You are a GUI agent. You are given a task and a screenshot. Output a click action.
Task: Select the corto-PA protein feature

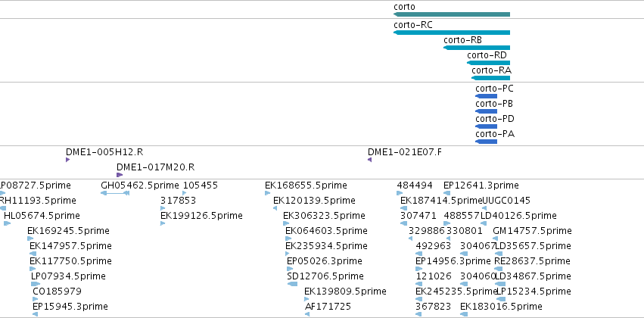point(487,142)
